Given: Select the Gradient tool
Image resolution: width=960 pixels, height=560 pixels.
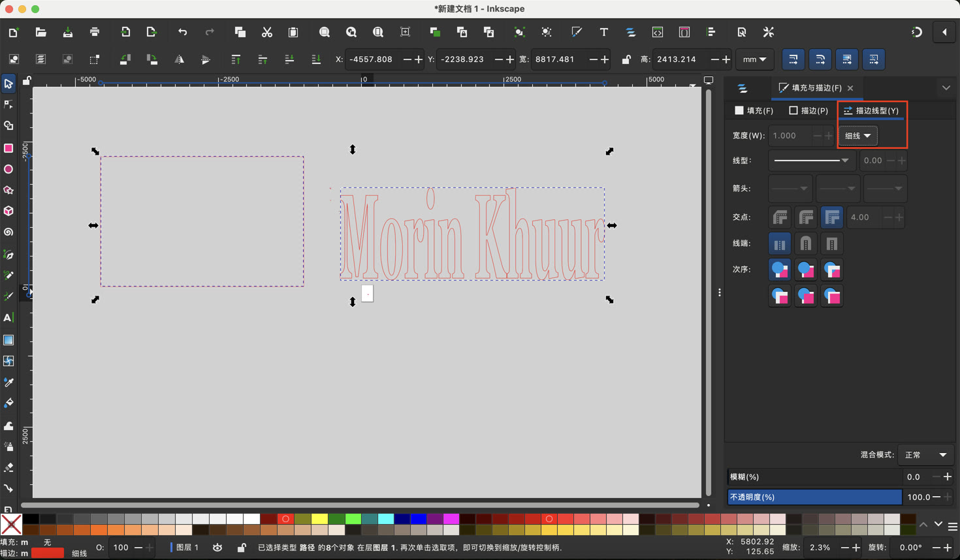Looking at the screenshot, I should 8,339.
